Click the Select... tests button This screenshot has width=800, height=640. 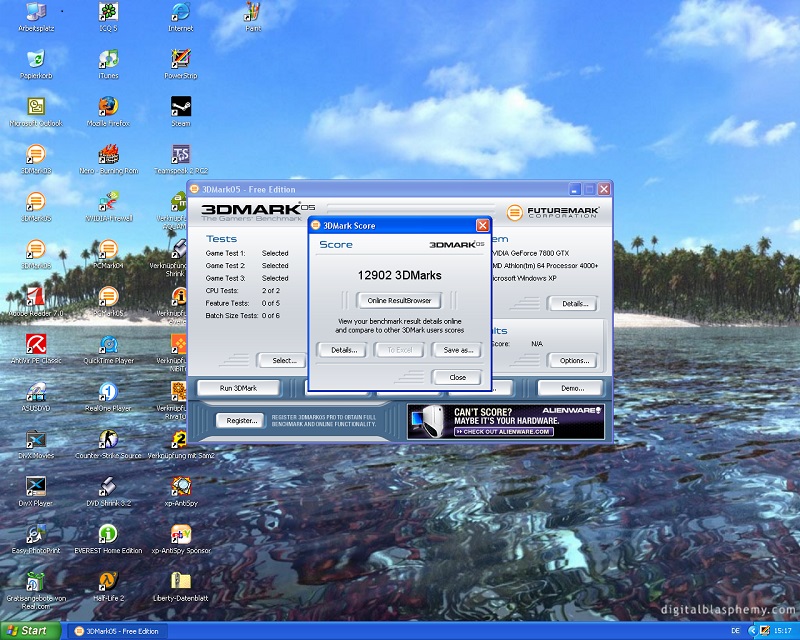284,360
